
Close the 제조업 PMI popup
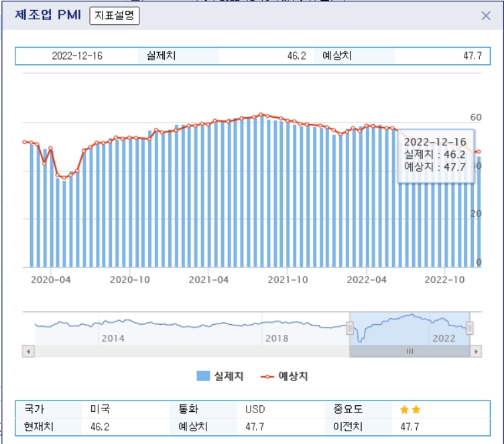pyautogui.click(x=486, y=16)
